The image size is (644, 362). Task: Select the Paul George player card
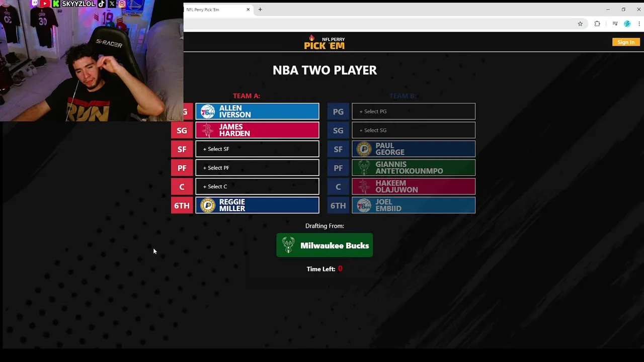pyautogui.click(x=414, y=149)
